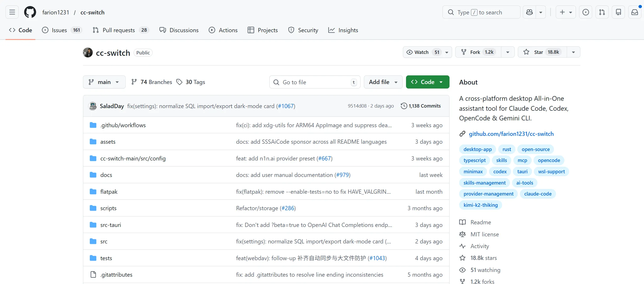Click the search magnifier icon
Screen dimensions: 644x284
point(451,12)
